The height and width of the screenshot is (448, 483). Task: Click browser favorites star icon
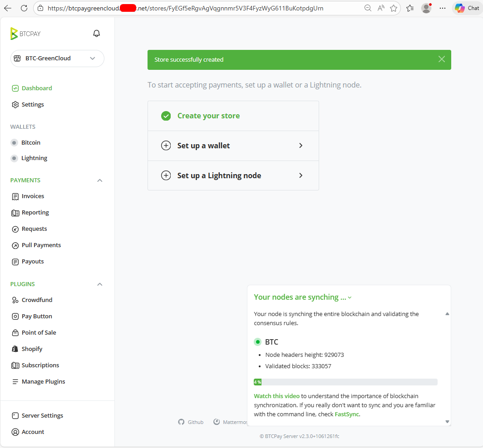pyautogui.click(x=394, y=8)
